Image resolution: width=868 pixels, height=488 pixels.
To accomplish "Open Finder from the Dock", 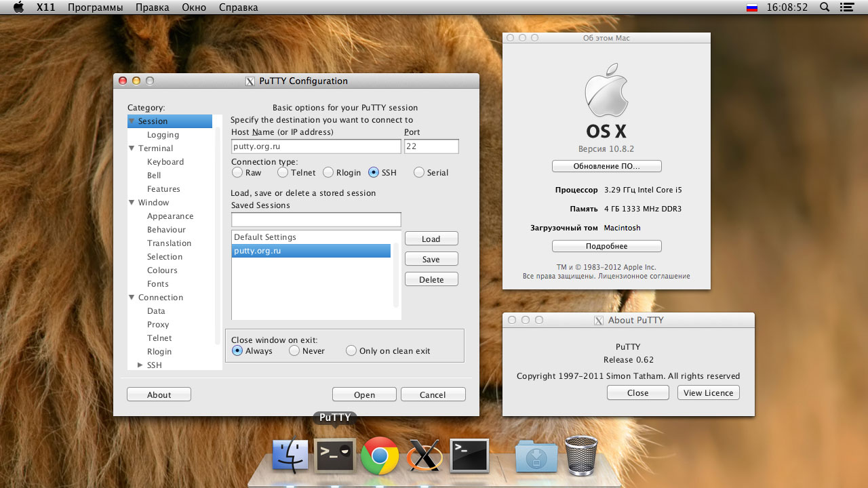I will 290,455.
